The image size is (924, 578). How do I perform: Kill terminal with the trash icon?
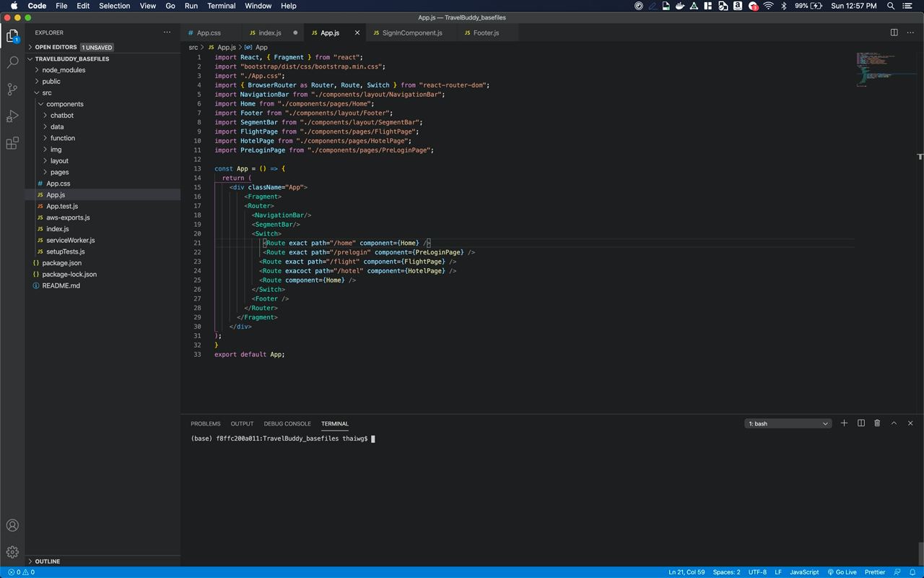877,423
